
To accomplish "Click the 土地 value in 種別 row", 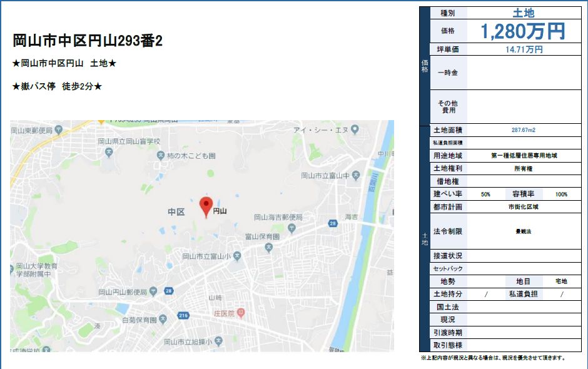I will [x=524, y=13].
